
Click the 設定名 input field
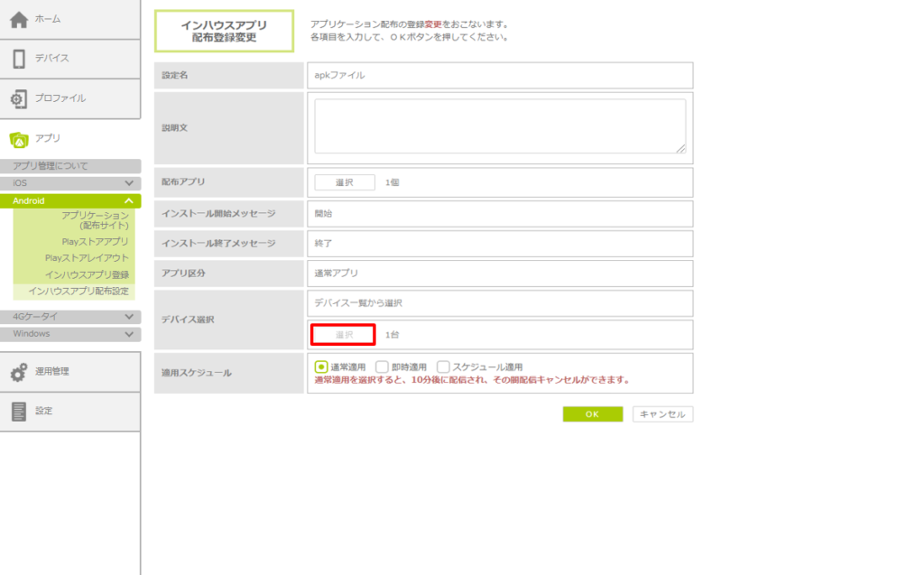click(500, 76)
